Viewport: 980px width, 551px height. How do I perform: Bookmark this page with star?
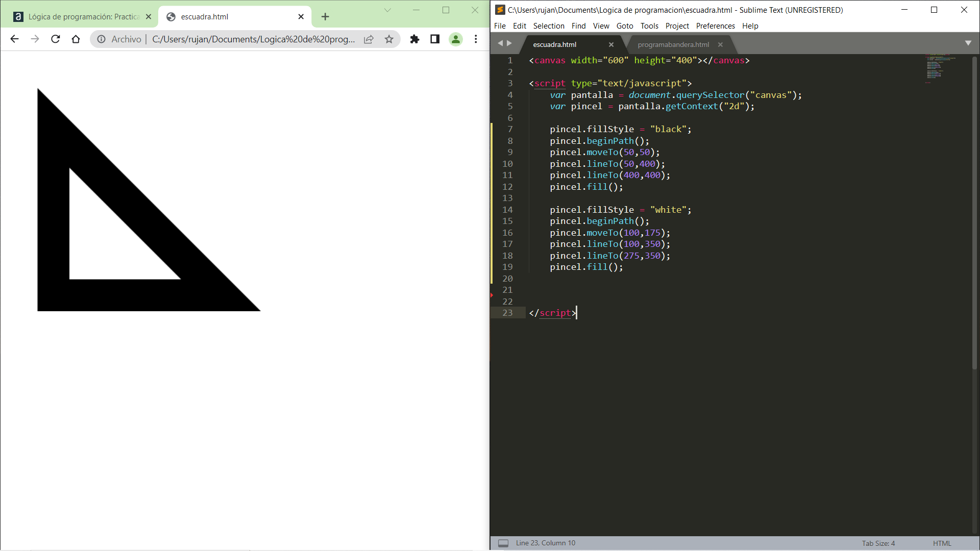click(389, 39)
